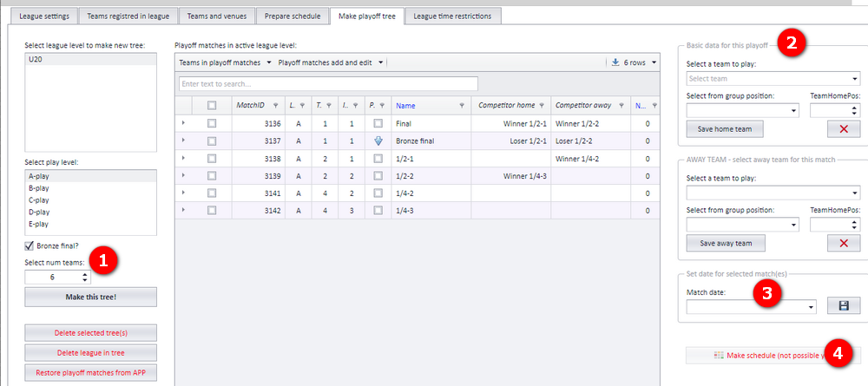Select U20 league level
Viewport: 868px width, 386px height.
(91, 59)
